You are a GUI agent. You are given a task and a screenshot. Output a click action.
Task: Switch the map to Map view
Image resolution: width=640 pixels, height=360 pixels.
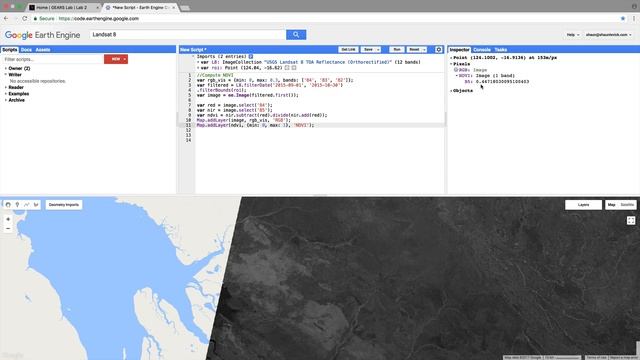[x=611, y=204]
